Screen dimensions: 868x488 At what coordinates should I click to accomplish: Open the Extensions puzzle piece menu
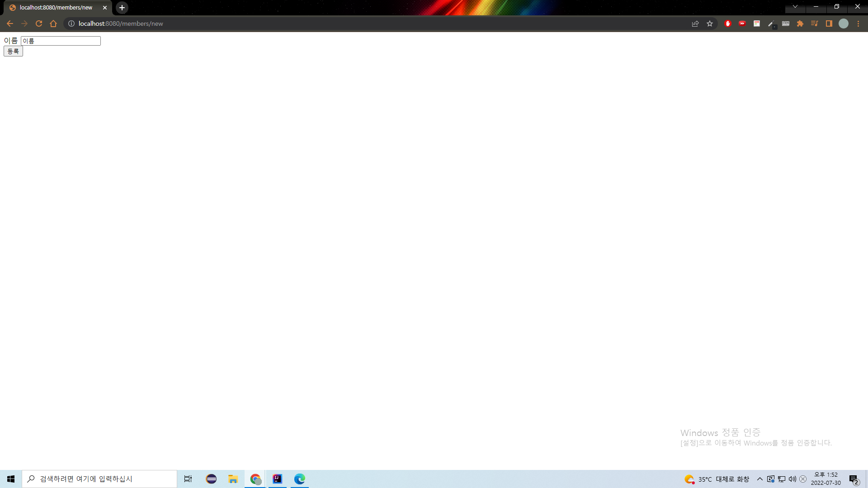point(800,23)
